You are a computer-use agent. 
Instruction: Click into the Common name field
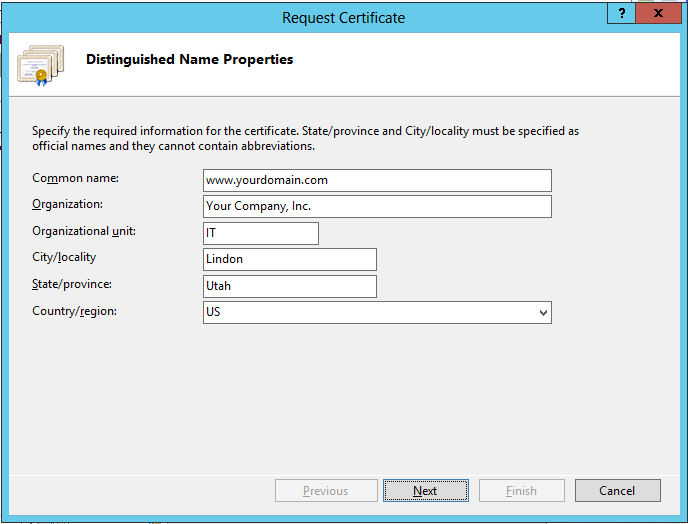[376, 180]
